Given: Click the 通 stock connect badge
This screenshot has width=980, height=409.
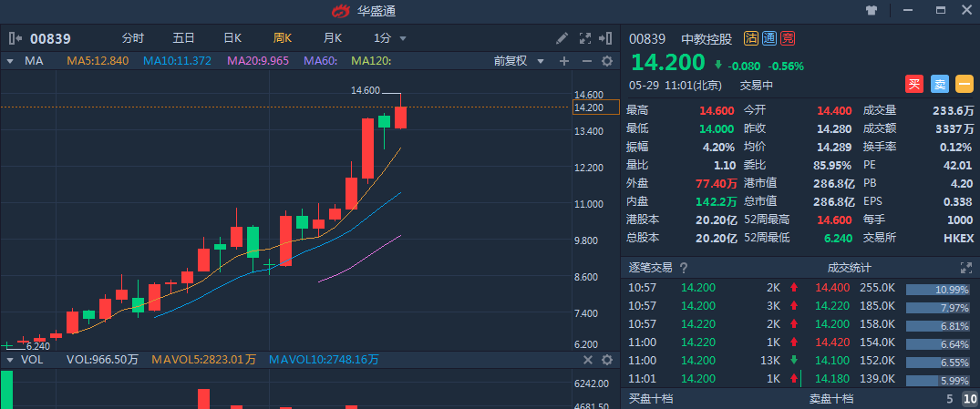Looking at the screenshot, I should [769, 39].
